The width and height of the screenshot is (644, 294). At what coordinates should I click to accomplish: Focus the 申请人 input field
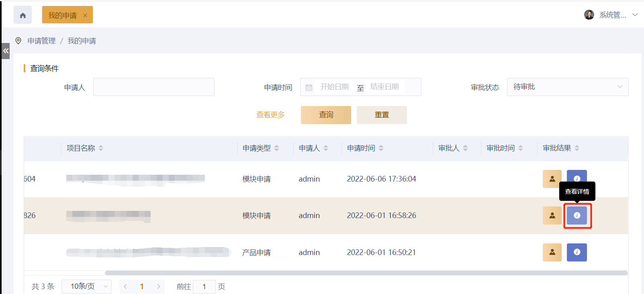153,87
